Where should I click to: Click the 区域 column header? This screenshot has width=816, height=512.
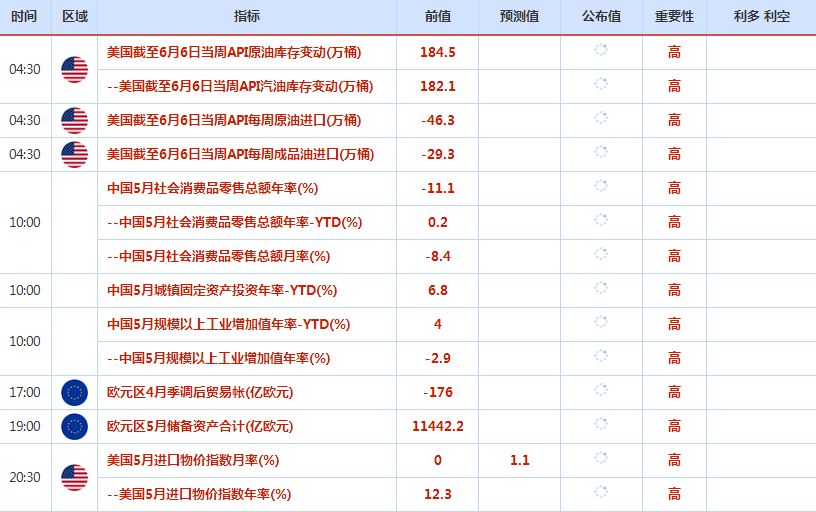75,17
